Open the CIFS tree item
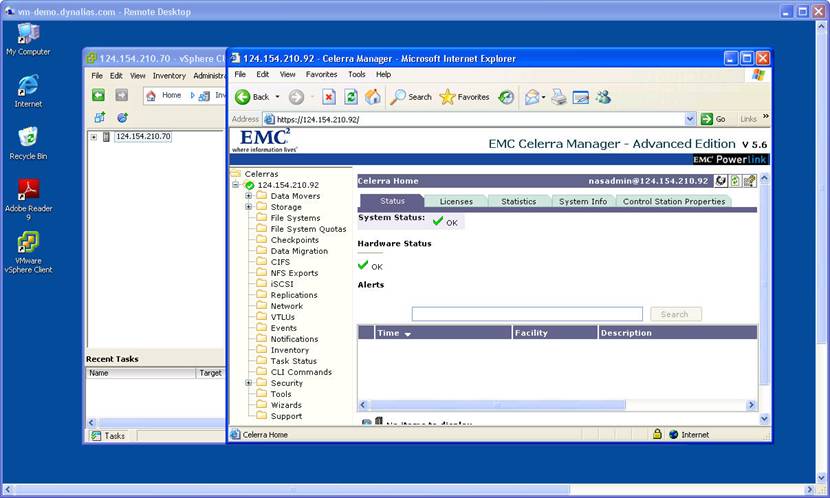This screenshot has width=830, height=498. (280, 261)
